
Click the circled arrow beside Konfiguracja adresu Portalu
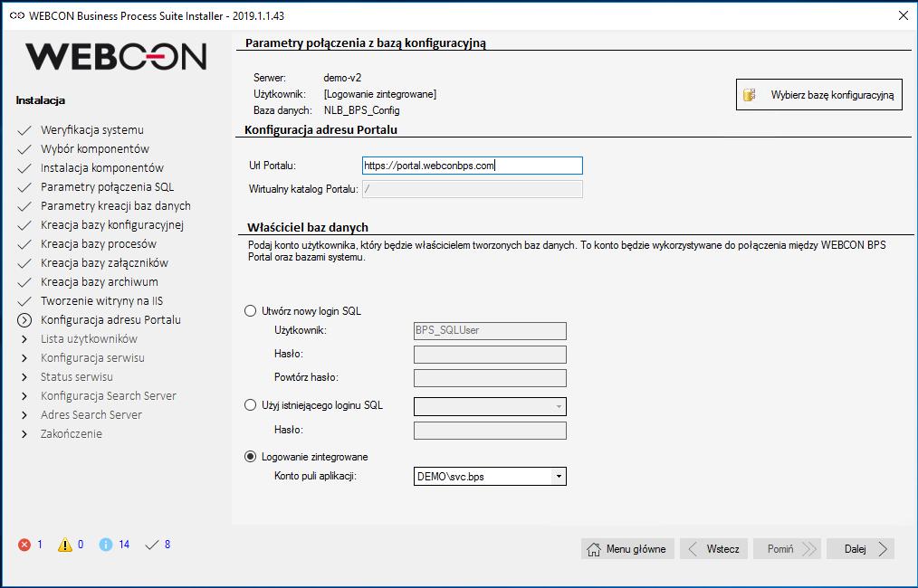pos(24,320)
